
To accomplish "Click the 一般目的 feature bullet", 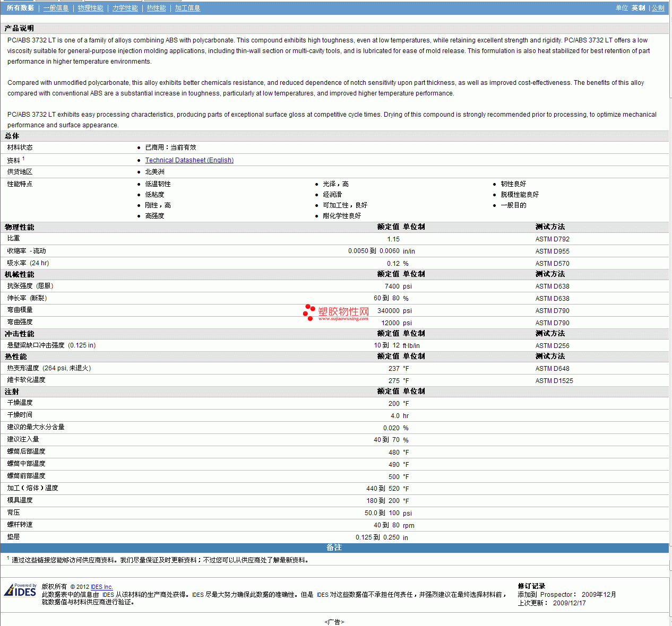I will pos(514,205).
